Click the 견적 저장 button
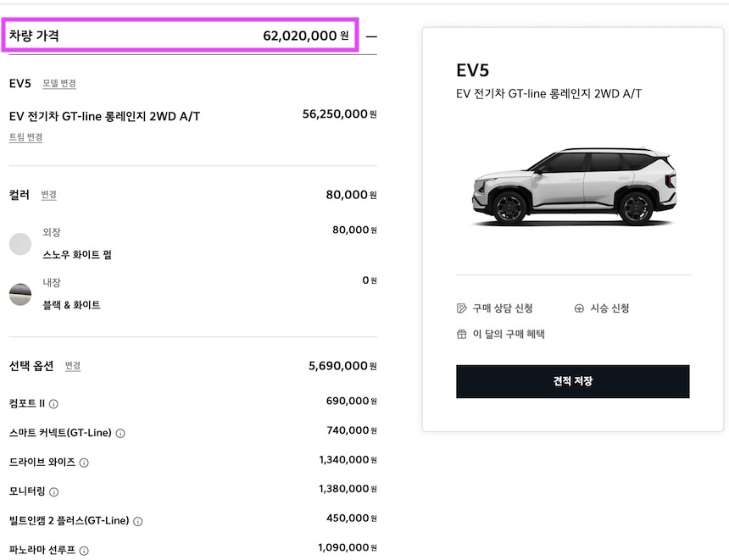 [573, 381]
